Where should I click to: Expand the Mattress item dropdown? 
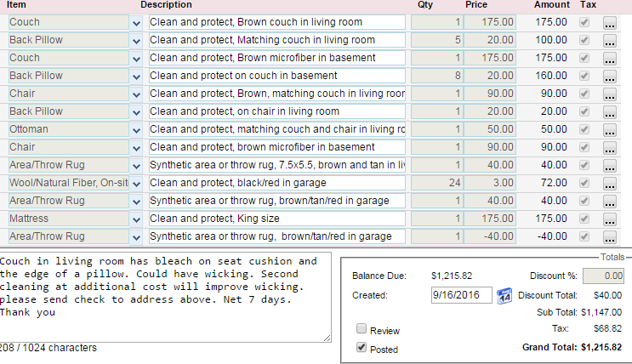pyautogui.click(x=137, y=219)
